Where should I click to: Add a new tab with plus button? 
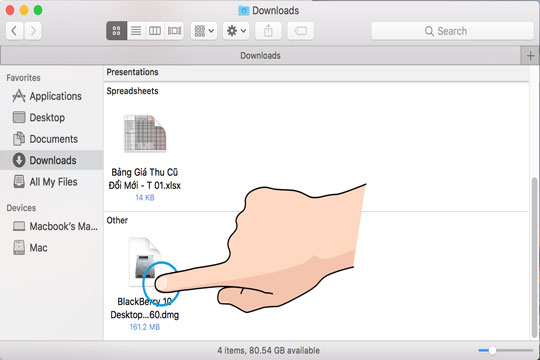click(x=530, y=55)
